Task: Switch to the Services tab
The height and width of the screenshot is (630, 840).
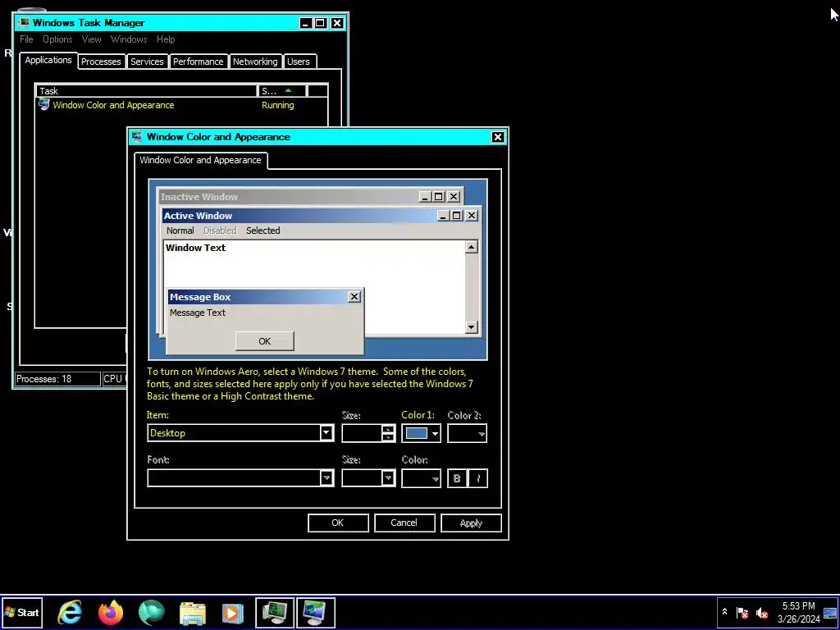Action: (x=147, y=62)
